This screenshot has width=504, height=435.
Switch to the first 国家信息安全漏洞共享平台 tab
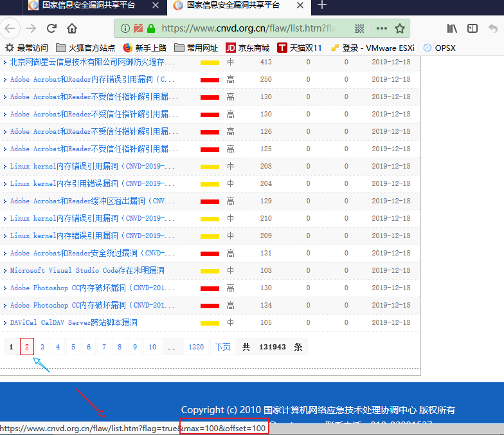coord(89,5)
